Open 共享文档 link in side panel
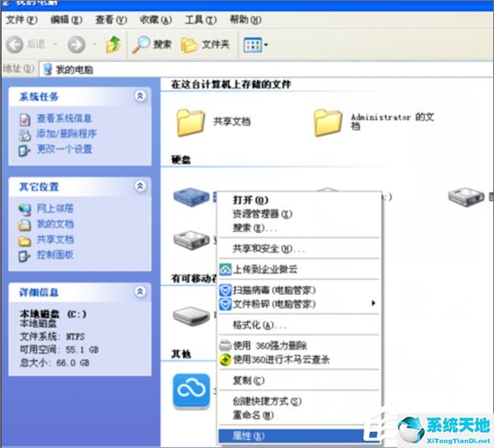494x448 pixels. [x=55, y=239]
